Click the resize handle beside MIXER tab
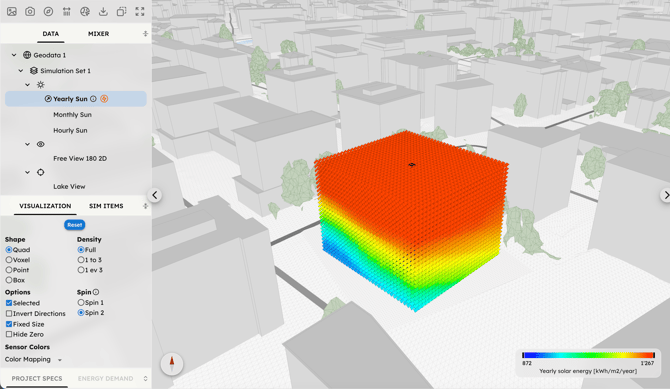Viewport: 670px width, 389px height. (x=145, y=33)
